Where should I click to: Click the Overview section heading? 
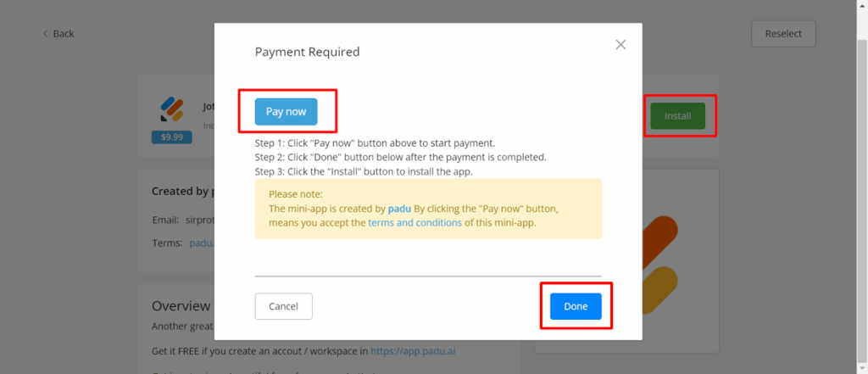tap(181, 306)
